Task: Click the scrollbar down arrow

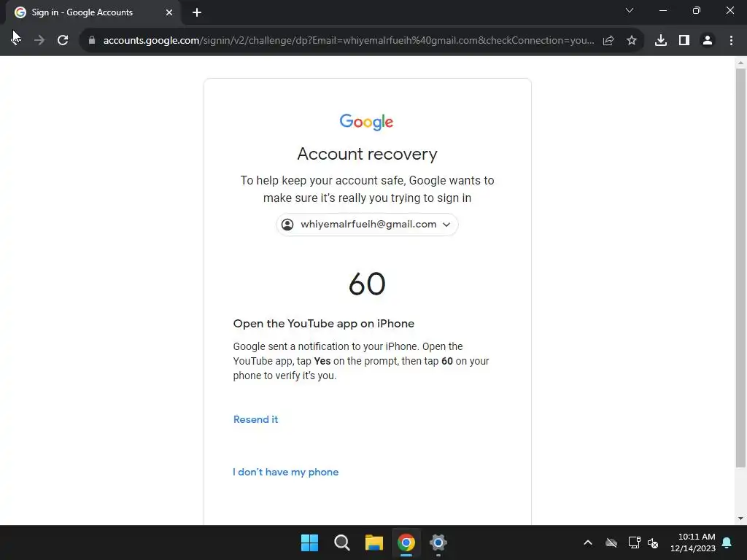Action: point(740,518)
